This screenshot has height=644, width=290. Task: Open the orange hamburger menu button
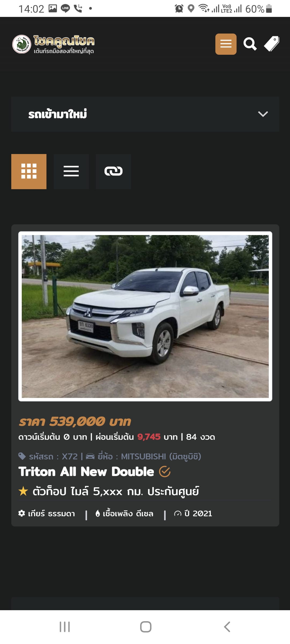pos(226,44)
